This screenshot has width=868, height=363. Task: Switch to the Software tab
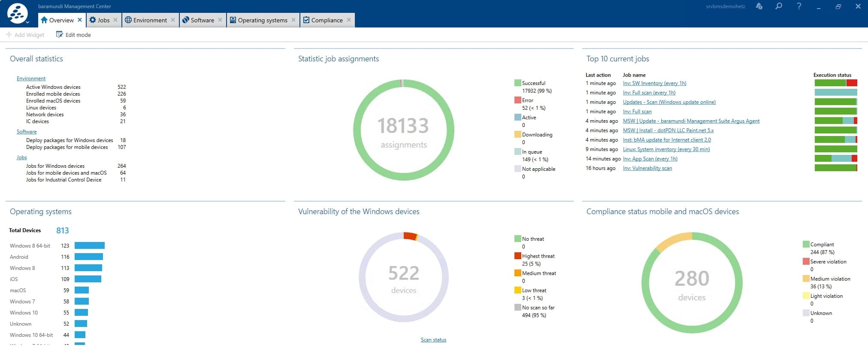pyautogui.click(x=203, y=20)
